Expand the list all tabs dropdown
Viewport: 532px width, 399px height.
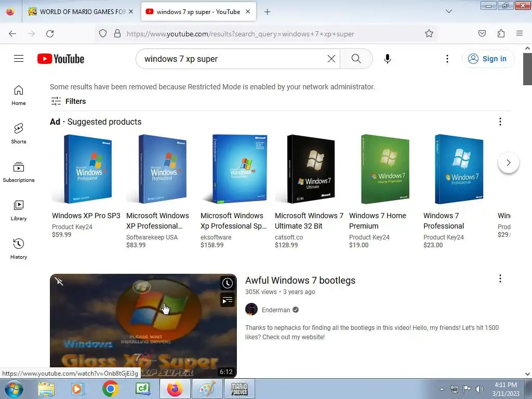click(448, 11)
